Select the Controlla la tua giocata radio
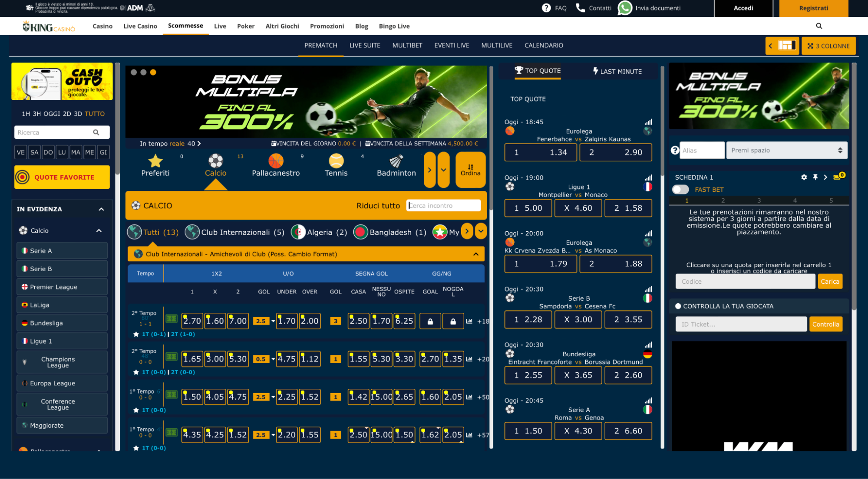 [x=678, y=306]
